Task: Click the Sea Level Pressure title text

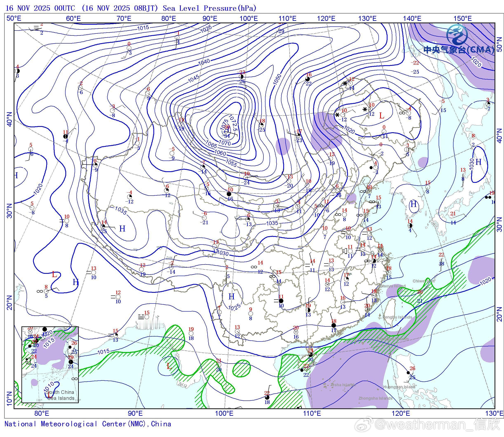Action: tap(209, 8)
